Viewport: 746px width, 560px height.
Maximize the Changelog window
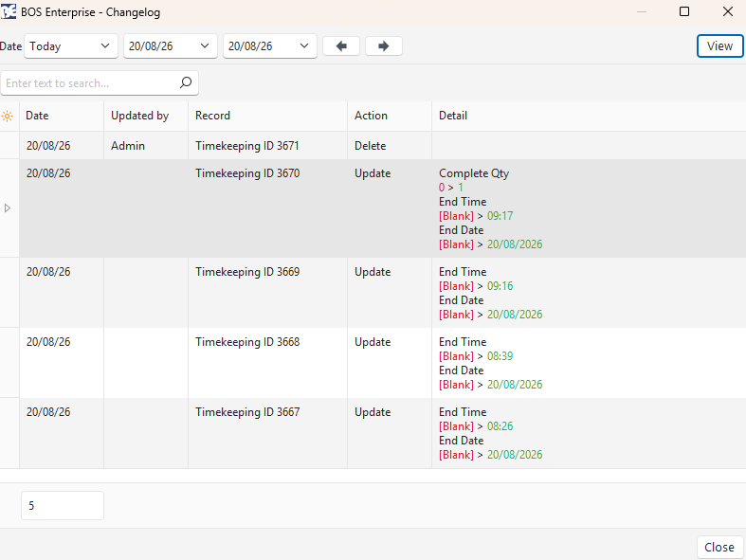click(x=684, y=11)
